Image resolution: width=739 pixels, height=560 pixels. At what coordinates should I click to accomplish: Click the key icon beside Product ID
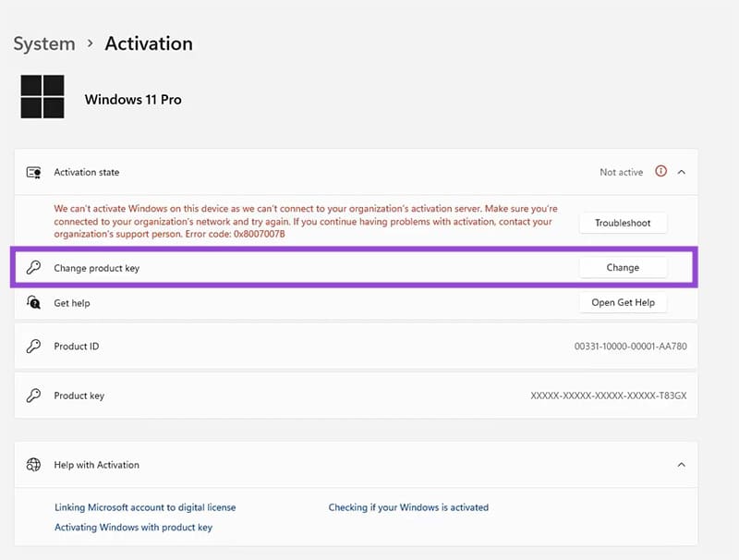pos(34,346)
